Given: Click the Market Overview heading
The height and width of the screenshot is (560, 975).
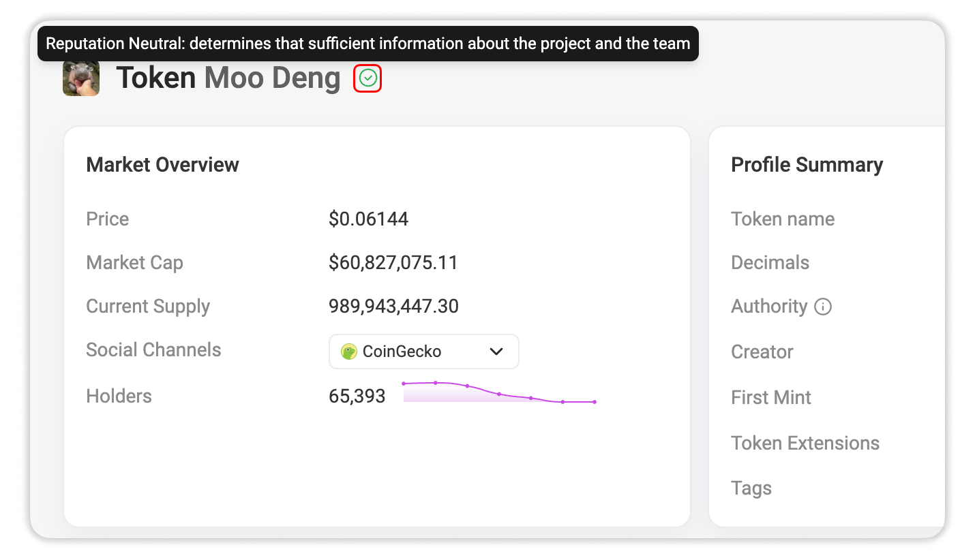Looking at the screenshot, I should 163,165.
